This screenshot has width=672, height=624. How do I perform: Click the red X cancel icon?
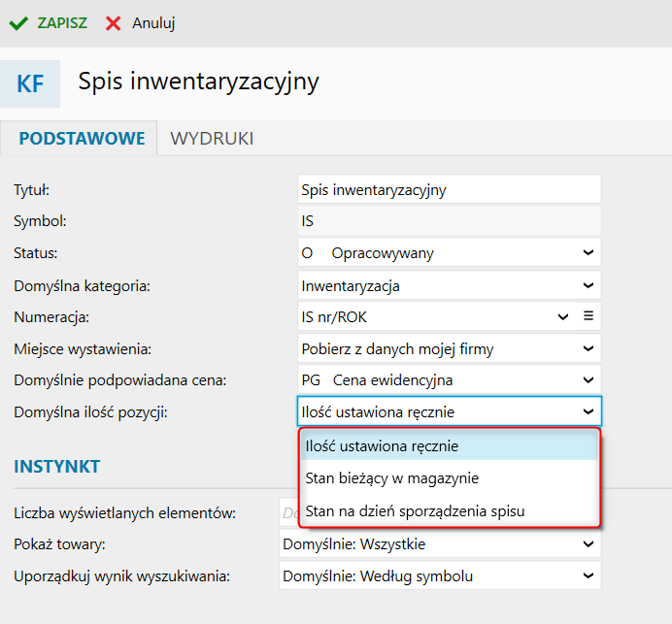[x=114, y=22]
